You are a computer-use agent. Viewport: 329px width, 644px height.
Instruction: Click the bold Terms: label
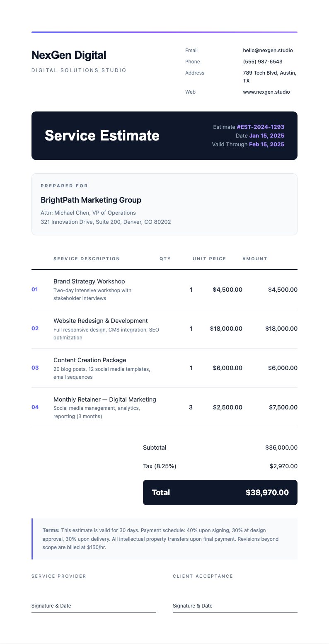pos(51,530)
